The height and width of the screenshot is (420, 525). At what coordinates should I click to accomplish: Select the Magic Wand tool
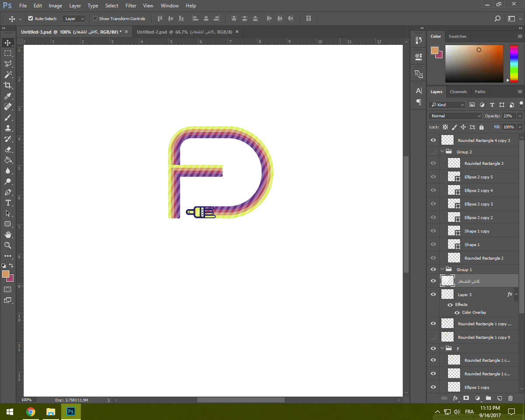pyautogui.click(x=7, y=75)
